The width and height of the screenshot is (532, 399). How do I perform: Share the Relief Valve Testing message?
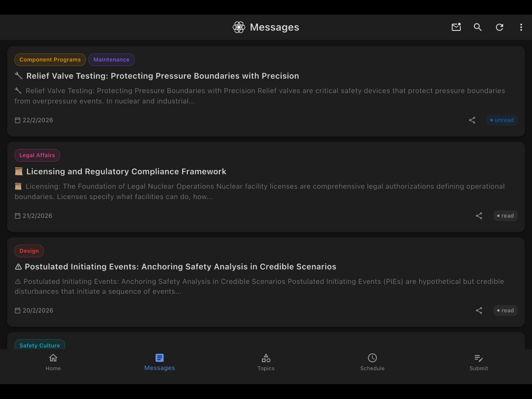click(472, 120)
